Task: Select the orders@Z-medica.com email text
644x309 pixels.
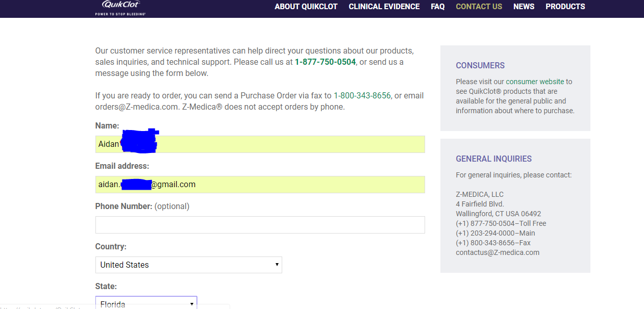Action: (137, 107)
